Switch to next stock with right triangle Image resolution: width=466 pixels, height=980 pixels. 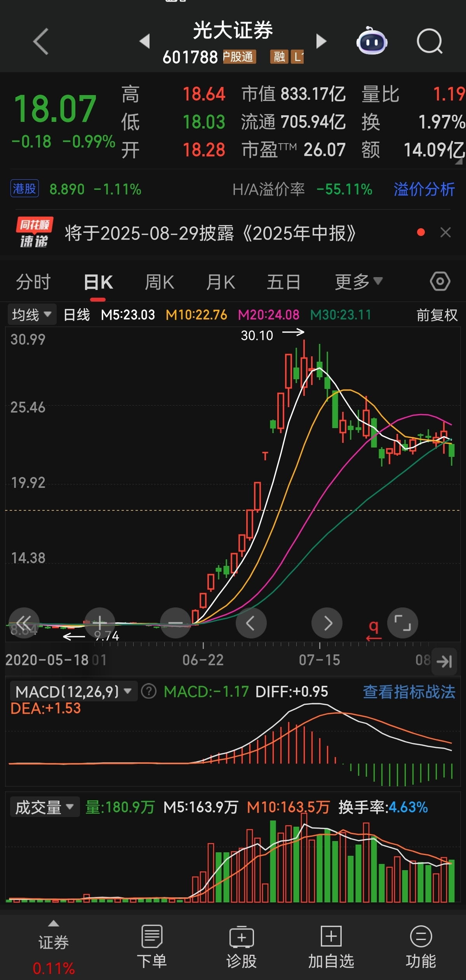[321, 41]
